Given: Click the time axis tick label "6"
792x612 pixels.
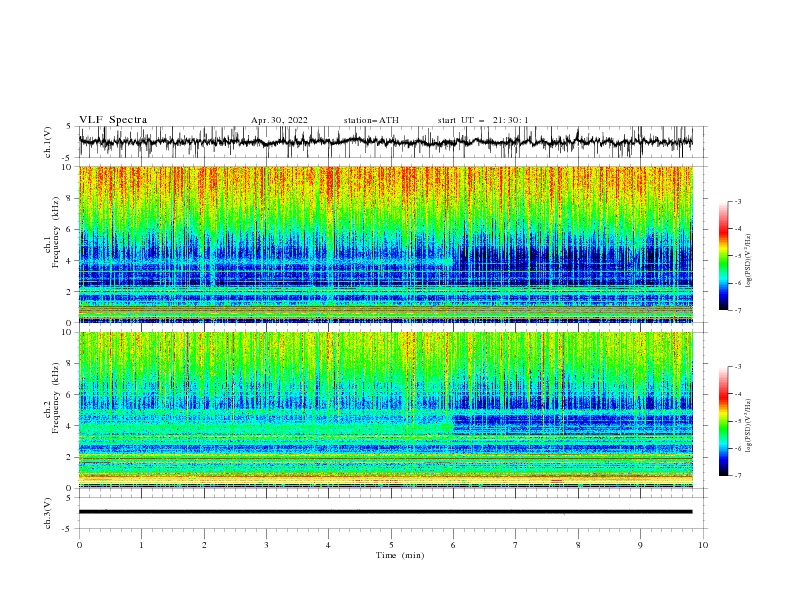Looking at the screenshot, I should (453, 545).
